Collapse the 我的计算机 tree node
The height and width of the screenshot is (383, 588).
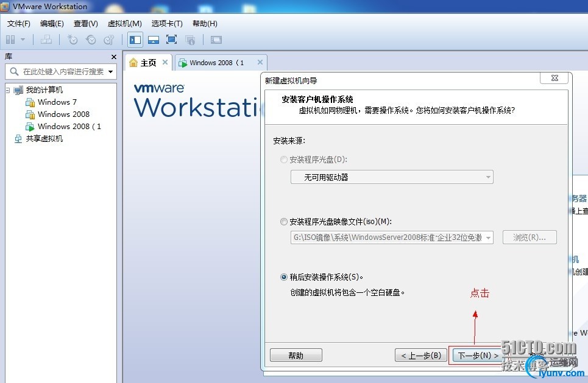pos(7,90)
